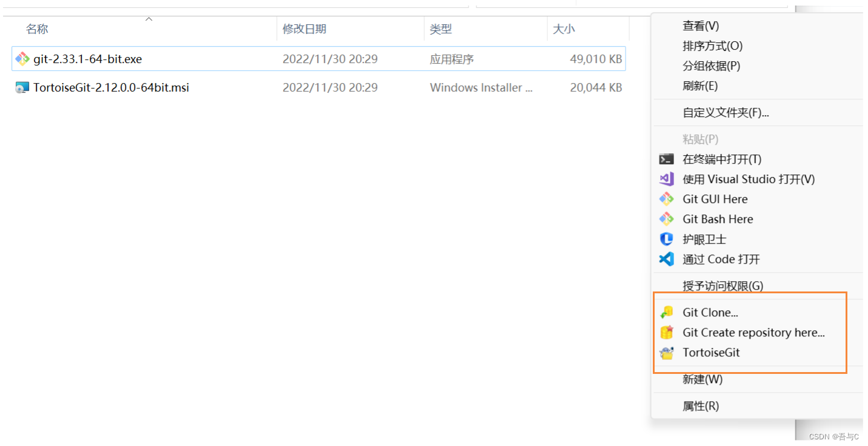This screenshot has height=446, width=868.
Task: Click the git-2.33.1-64-bit.exe file icon
Action: tap(22, 59)
